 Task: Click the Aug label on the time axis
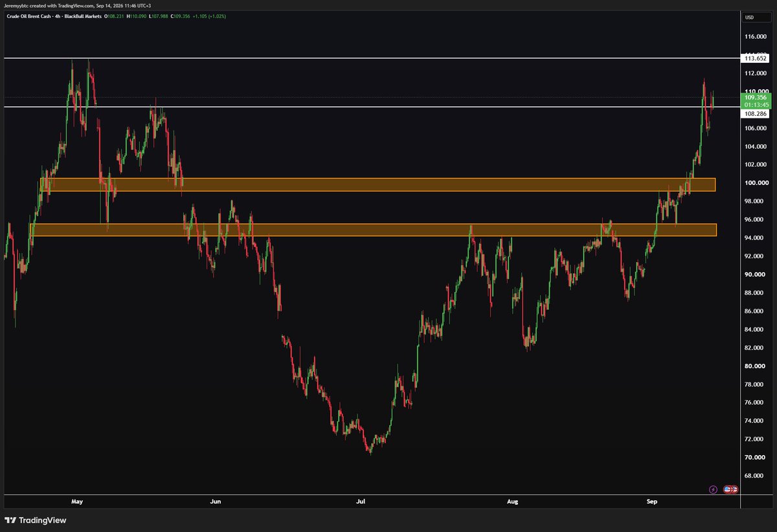[x=513, y=501]
